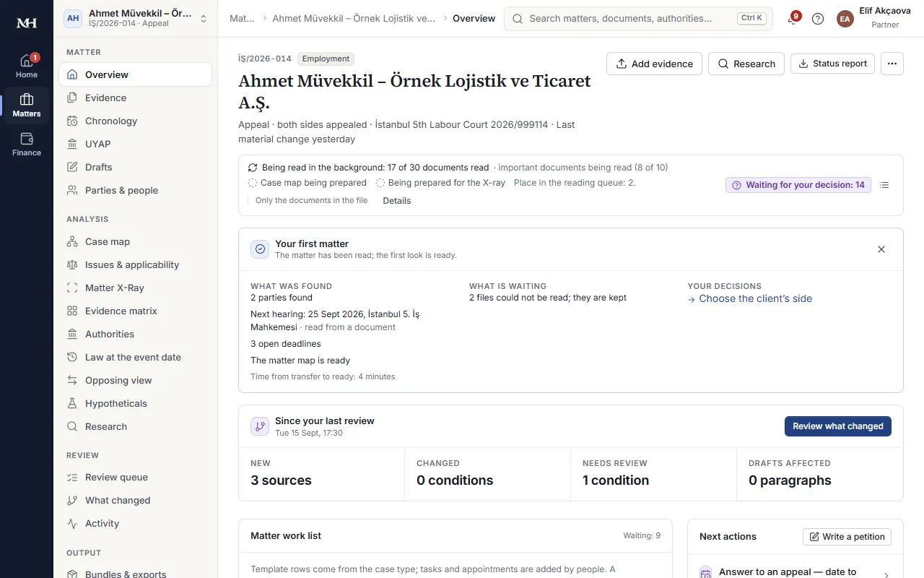Focus the search matters input field
Screen dimensions: 924x578
pyautogui.click(x=638, y=19)
